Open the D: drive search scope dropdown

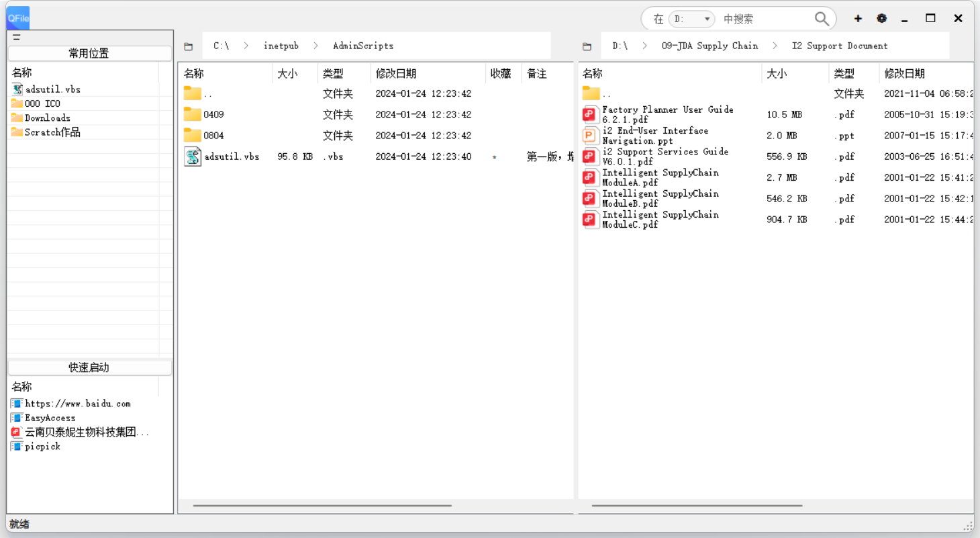coord(691,19)
